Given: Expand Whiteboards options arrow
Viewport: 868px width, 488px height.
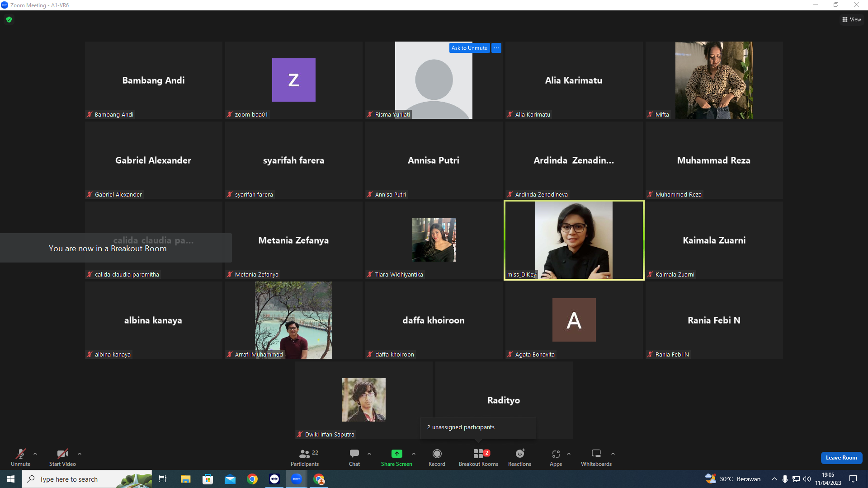Looking at the screenshot, I should tap(613, 454).
